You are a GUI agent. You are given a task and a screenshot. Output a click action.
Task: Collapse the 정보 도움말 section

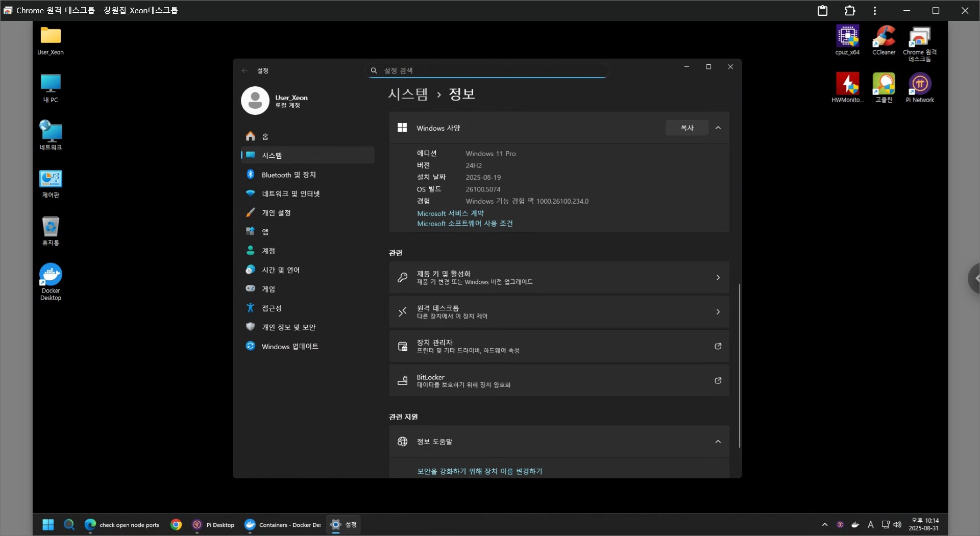click(718, 442)
